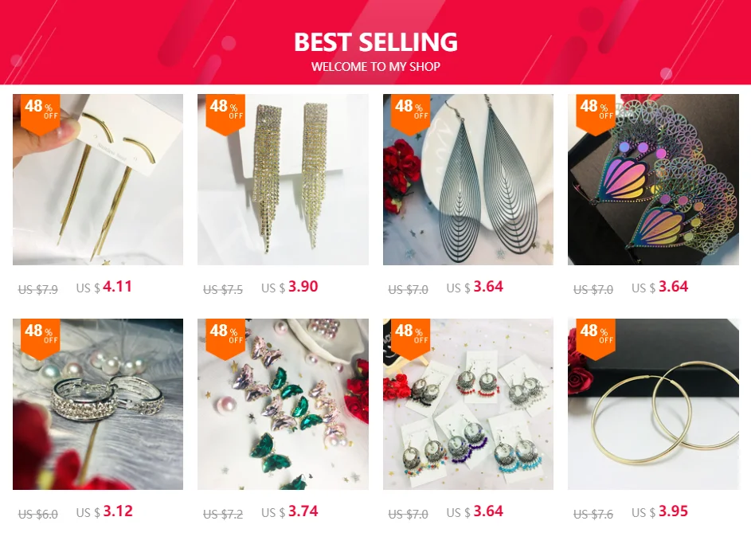Click the BEST SELLING banner heading
The image size is (751, 560).
click(376, 42)
